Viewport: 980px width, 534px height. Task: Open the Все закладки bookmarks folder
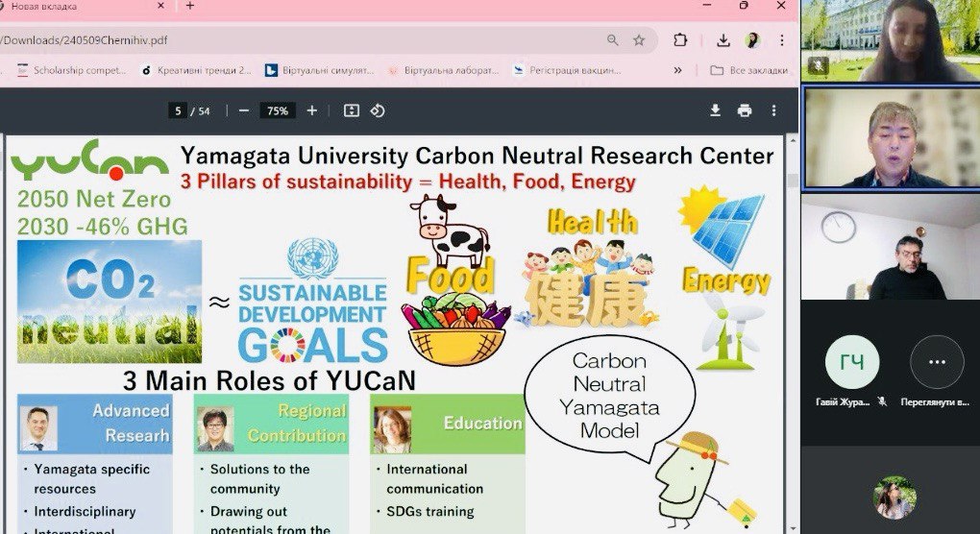pos(747,70)
